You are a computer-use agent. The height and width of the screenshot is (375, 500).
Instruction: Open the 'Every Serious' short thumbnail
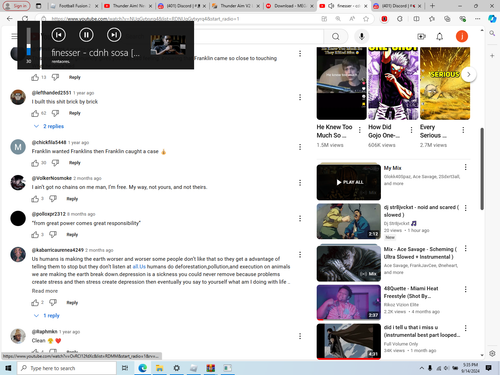coord(445,83)
